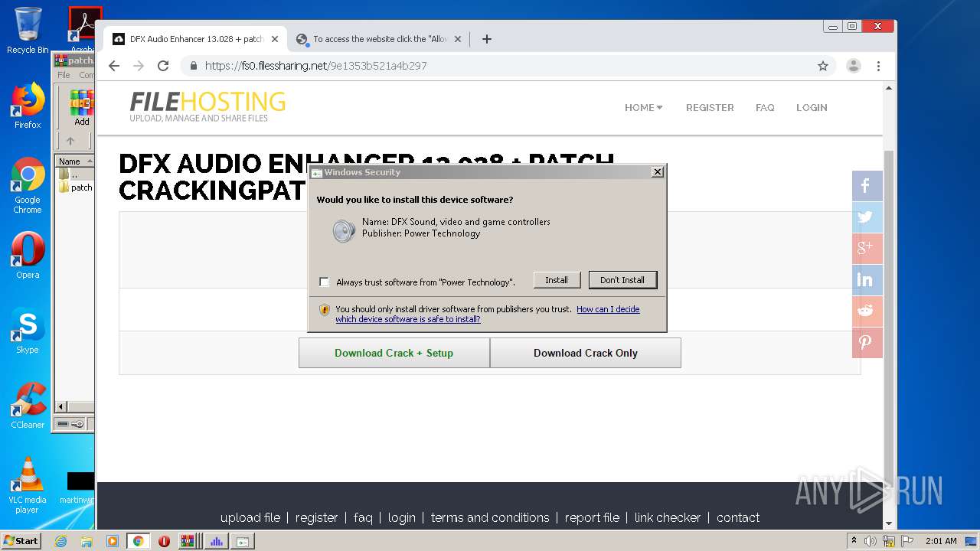This screenshot has width=980, height=551.
Task: Expand the HOME dropdown menu
Action: pos(643,107)
